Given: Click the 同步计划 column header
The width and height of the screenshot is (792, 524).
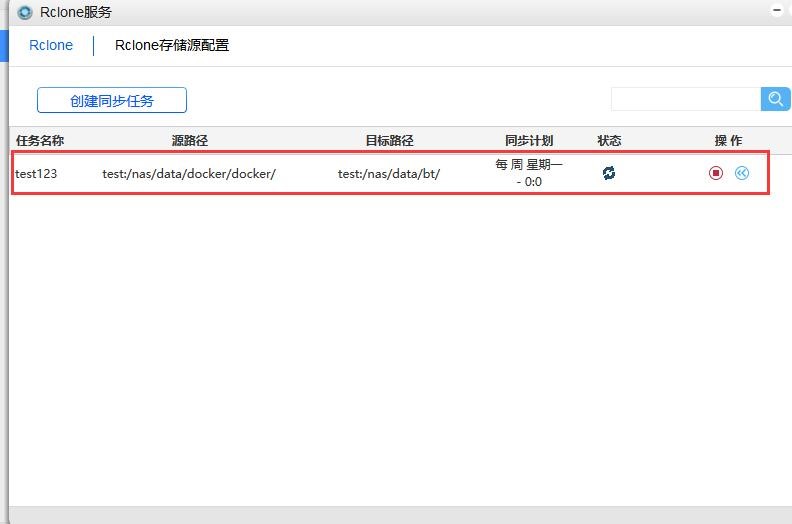Looking at the screenshot, I should [x=529, y=140].
